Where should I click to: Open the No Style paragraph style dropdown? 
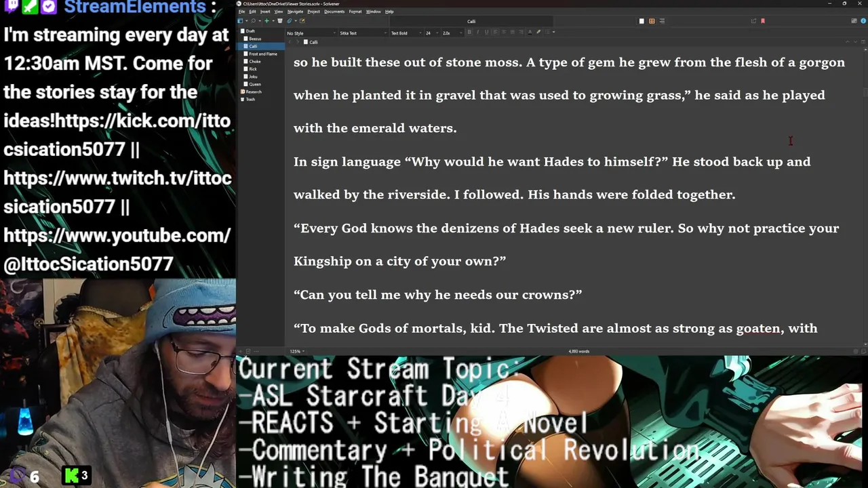(x=311, y=33)
